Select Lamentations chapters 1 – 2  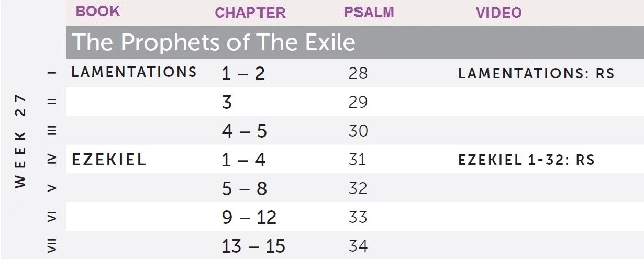tap(243, 74)
